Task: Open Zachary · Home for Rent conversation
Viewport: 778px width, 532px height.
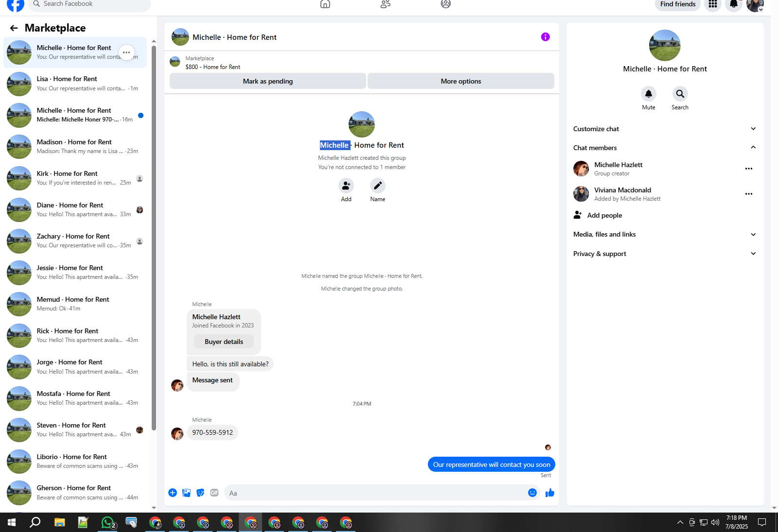Action: pos(75,241)
